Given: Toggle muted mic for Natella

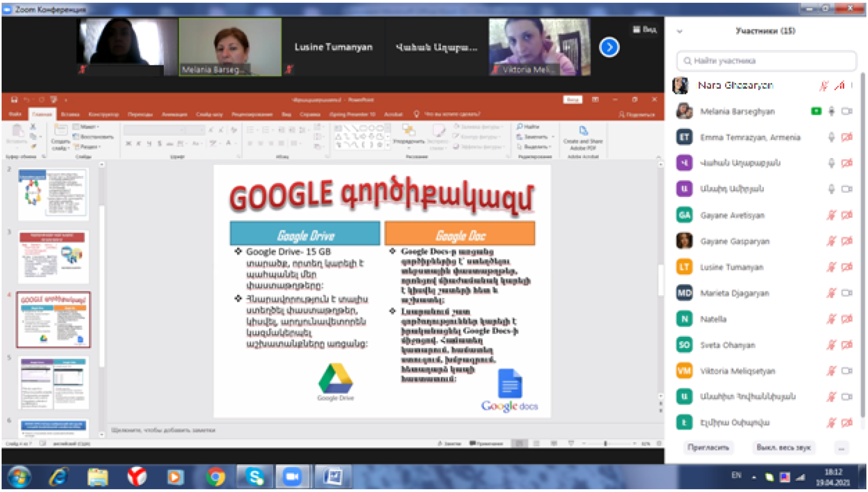Looking at the screenshot, I should coord(832,319).
